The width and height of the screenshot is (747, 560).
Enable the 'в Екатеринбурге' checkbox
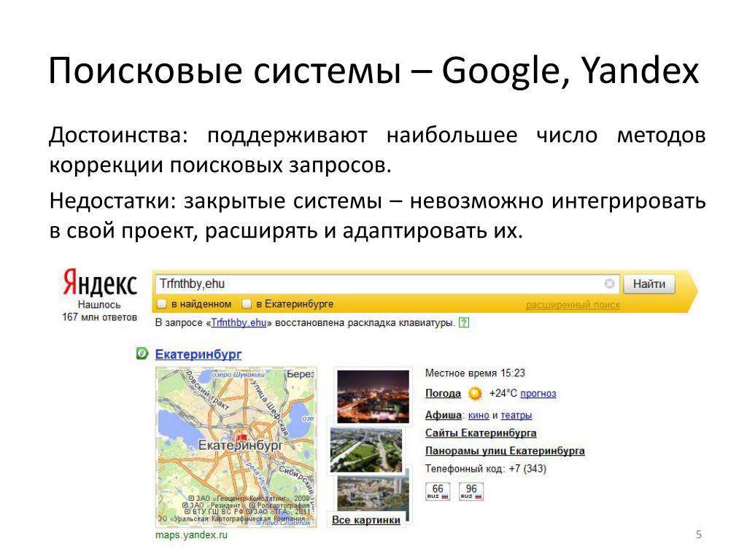(247, 304)
